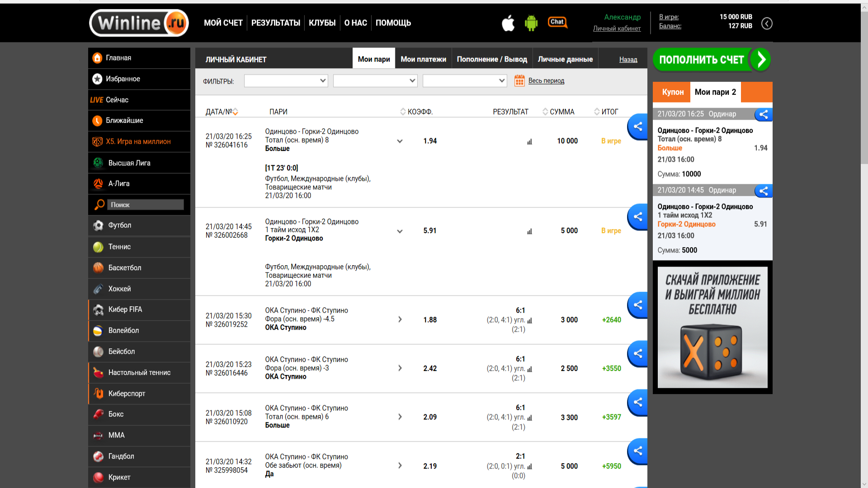The width and height of the screenshot is (868, 488).
Task: Open statistics chart icon for 1.94 bet
Action: [x=529, y=142]
